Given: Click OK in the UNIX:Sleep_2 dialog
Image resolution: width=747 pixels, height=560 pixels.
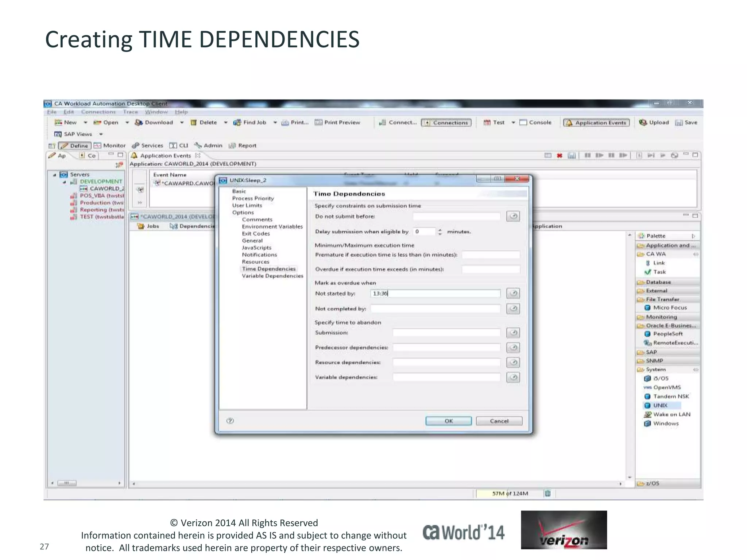Looking at the screenshot, I should coord(448,421).
